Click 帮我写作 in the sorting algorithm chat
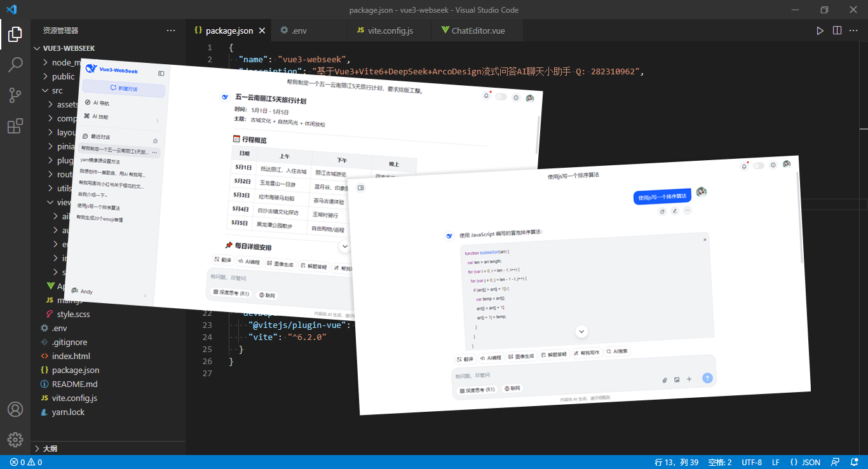 coord(587,352)
